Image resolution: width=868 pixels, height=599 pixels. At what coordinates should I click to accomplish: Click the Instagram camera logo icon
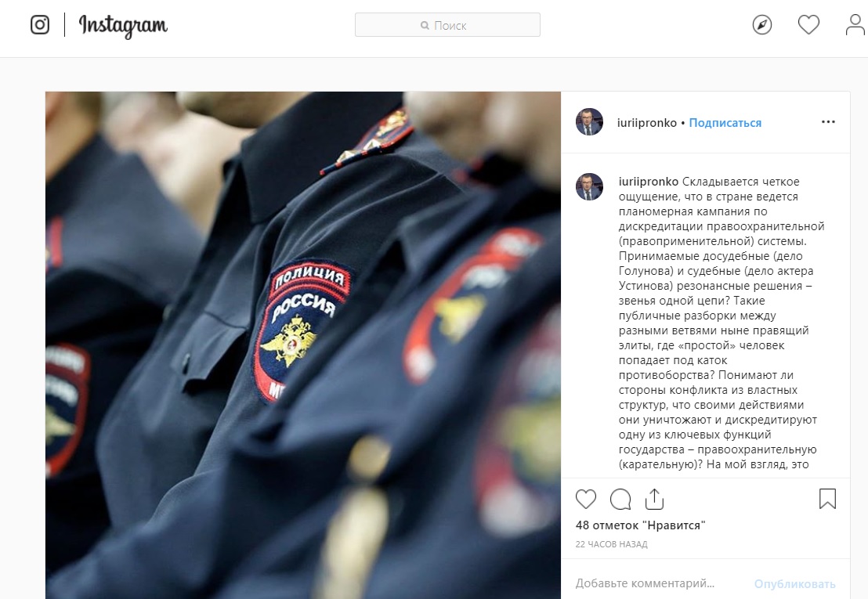tap(40, 25)
